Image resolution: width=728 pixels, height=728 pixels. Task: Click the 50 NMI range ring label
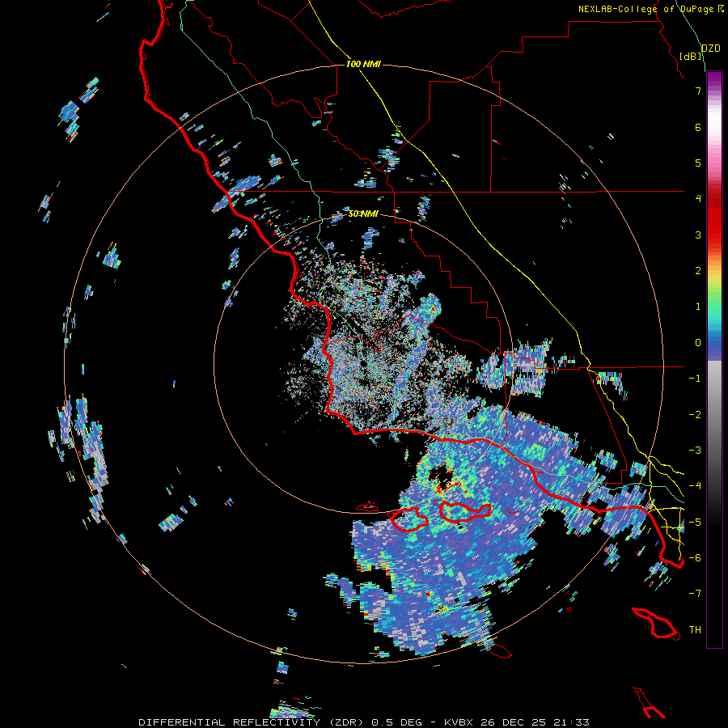pos(363,214)
